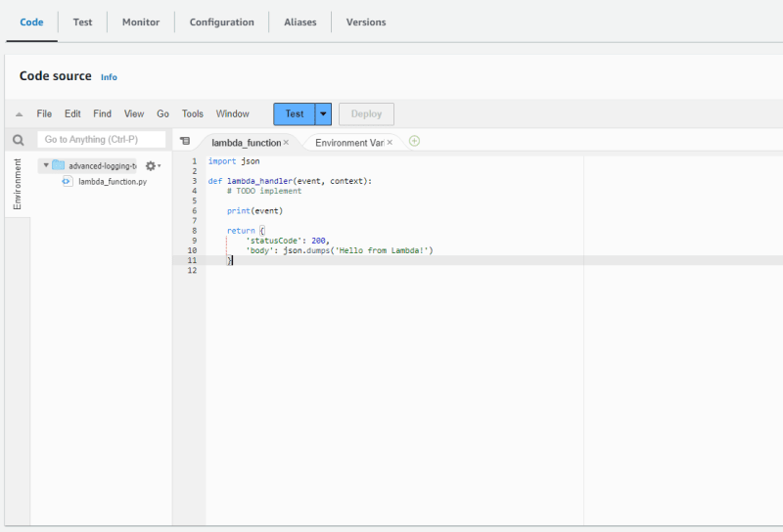The width and height of the screenshot is (783, 532).
Task: Open the Info link beside Code source
Action: coord(109,77)
